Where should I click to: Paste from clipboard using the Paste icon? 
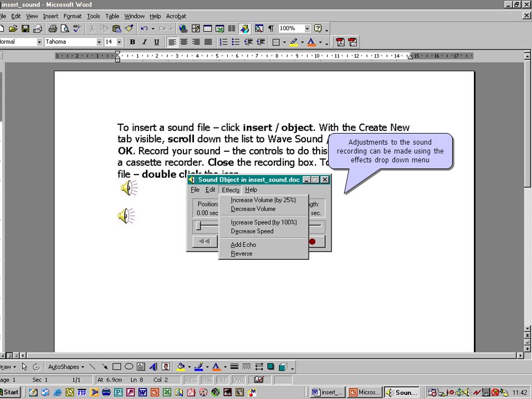click(x=116, y=28)
